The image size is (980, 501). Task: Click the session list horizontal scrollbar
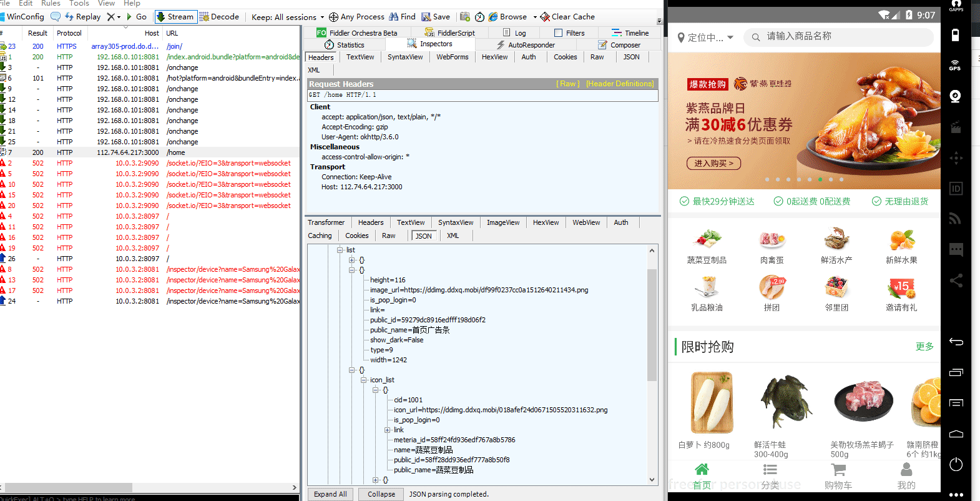(67, 487)
